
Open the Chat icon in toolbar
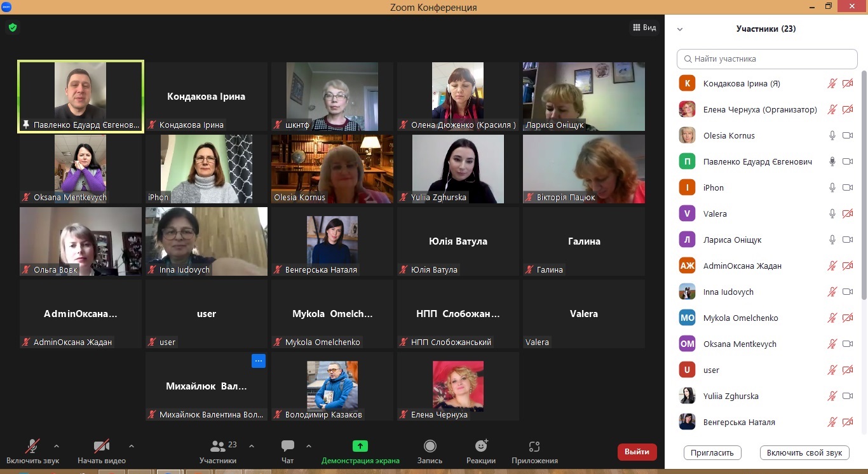288,447
